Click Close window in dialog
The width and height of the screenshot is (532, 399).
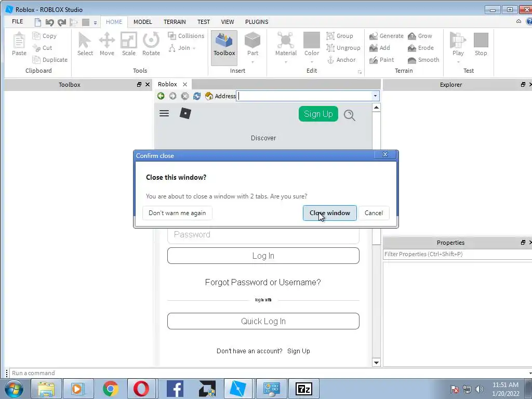pos(329,213)
